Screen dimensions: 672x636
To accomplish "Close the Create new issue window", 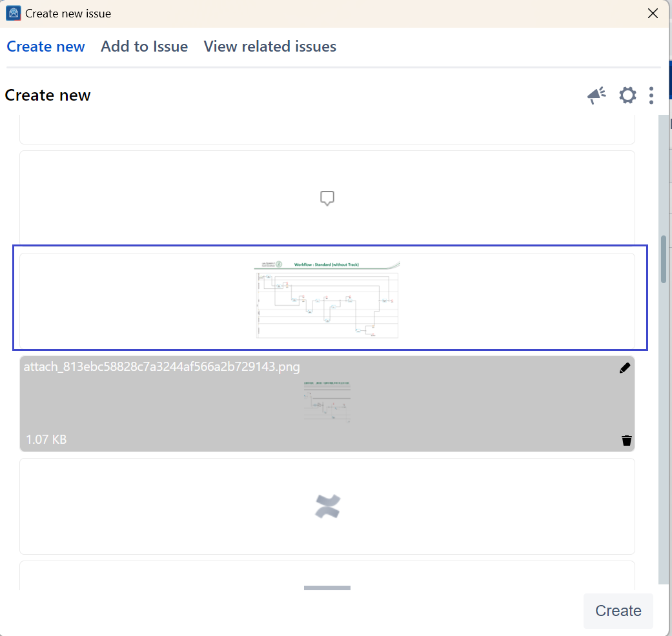I will click(x=653, y=14).
